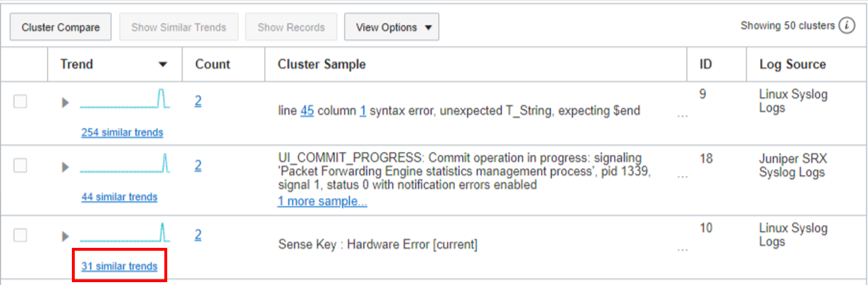The height and width of the screenshot is (285, 868).
Task: Expand trend details for cluster ID 9
Action: click(66, 103)
